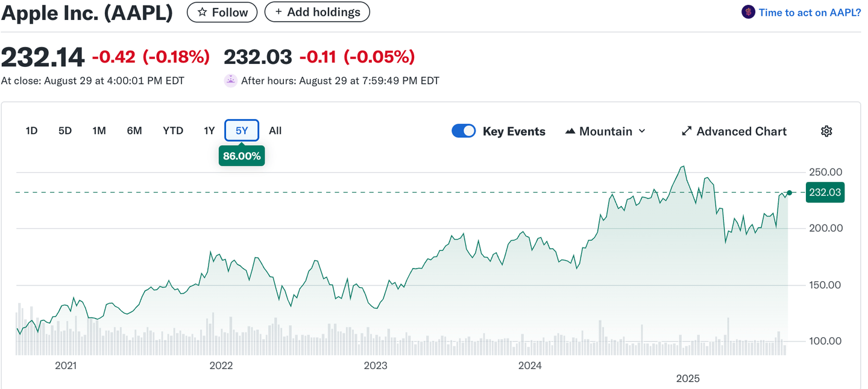
Task: Follow Apple Inc. stock
Action: pyautogui.click(x=222, y=12)
